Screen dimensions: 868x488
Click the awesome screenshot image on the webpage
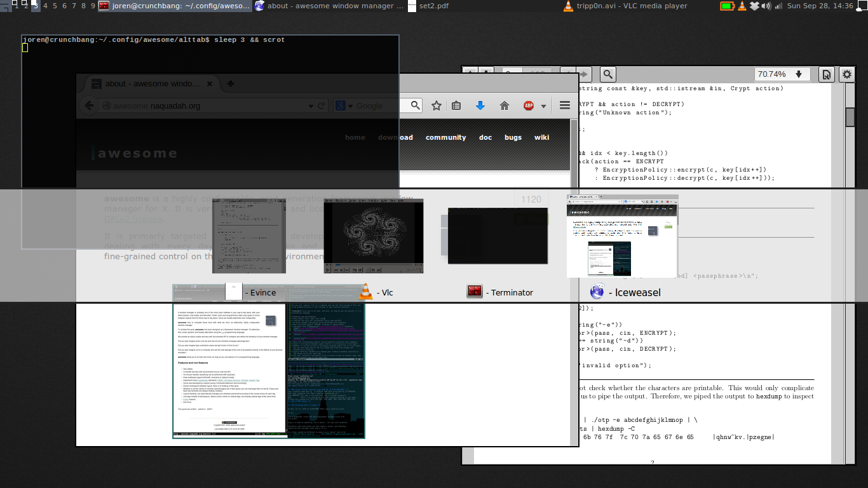tap(269, 361)
